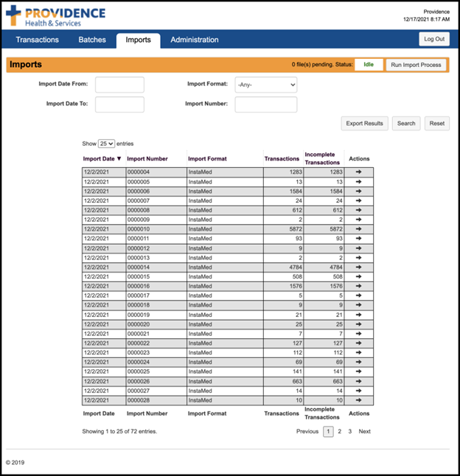The image size is (460, 476).
Task: Open arrow action for import 0000009
Action: click(x=358, y=219)
